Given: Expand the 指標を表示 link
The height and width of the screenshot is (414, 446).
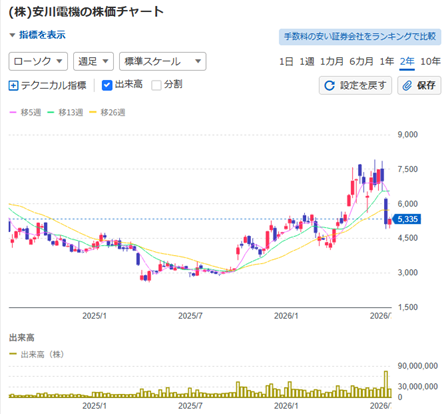Looking at the screenshot, I should point(42,35).
